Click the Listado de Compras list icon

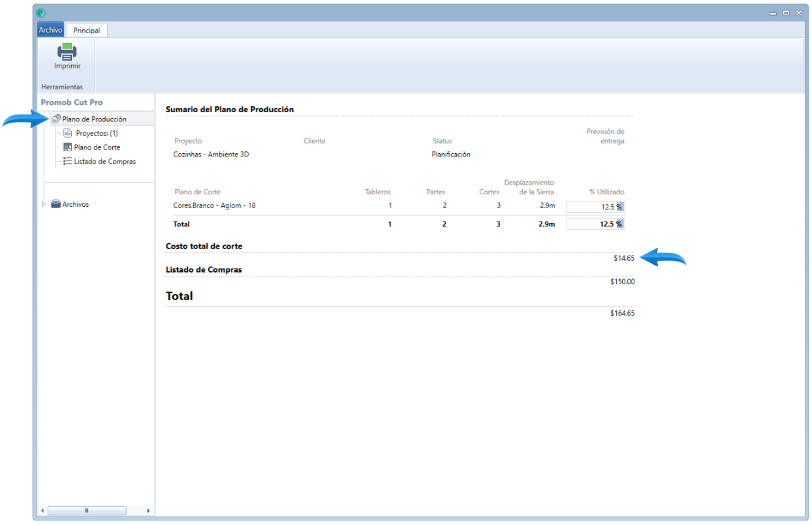click(67, 161)
